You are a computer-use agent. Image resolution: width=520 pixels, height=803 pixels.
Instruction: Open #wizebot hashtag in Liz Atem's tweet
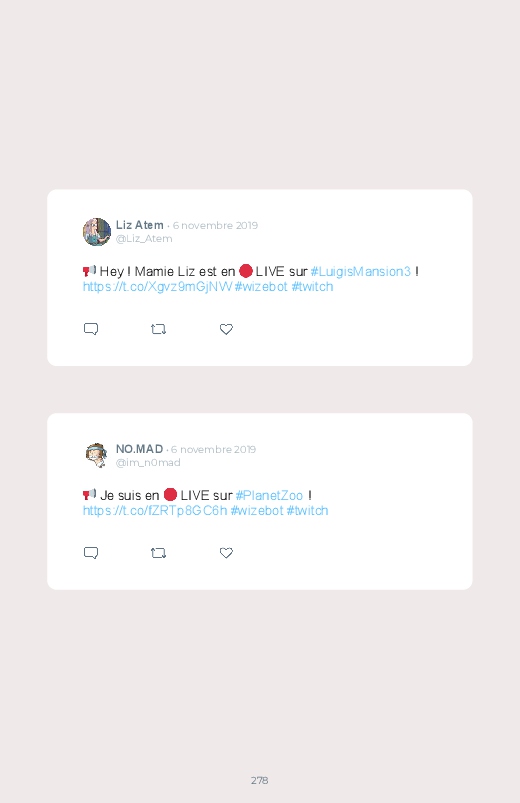point(261,287)
